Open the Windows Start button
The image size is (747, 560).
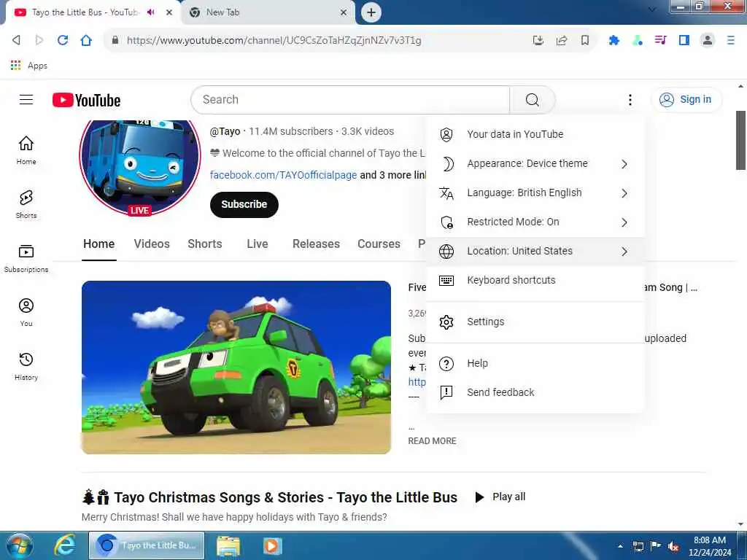point(19,545)
